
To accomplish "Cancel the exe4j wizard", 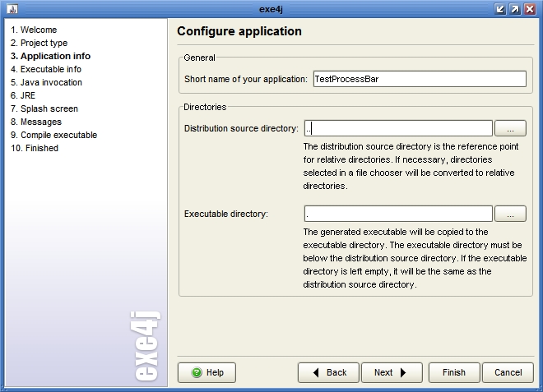I will (x=508, y=372).
